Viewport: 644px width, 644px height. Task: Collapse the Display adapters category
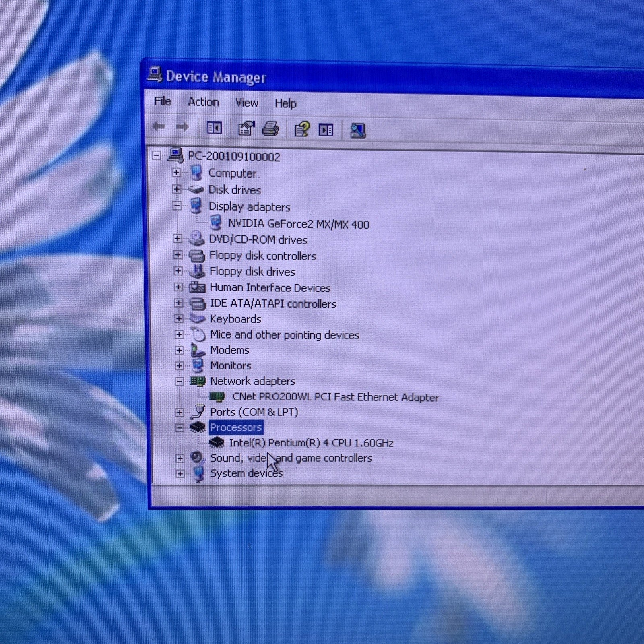177,206
